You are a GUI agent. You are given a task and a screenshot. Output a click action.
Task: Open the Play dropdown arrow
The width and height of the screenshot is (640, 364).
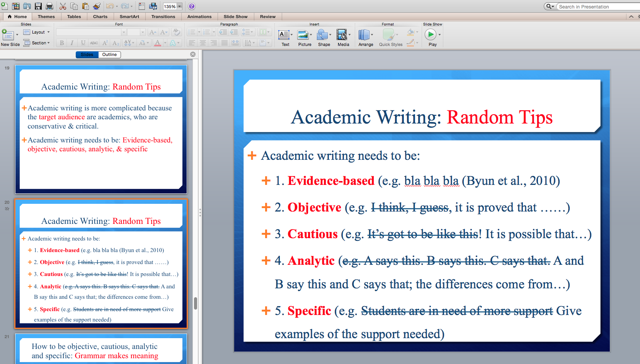(439, 35)
